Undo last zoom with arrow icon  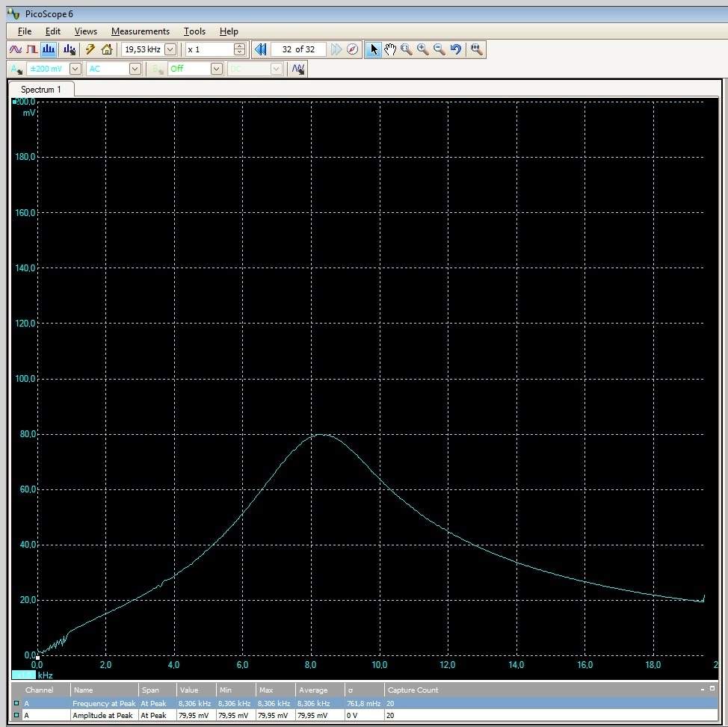[456, 49]
